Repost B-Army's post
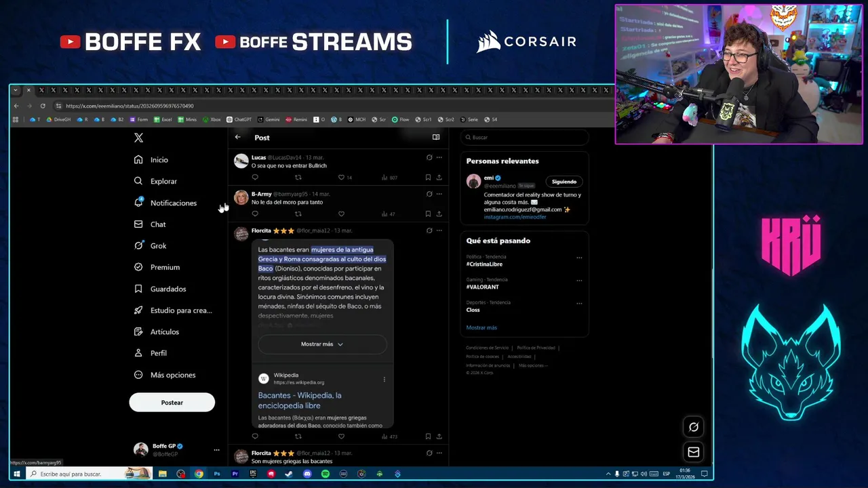This screenshot has height=488, width=868. pos(298,214)
